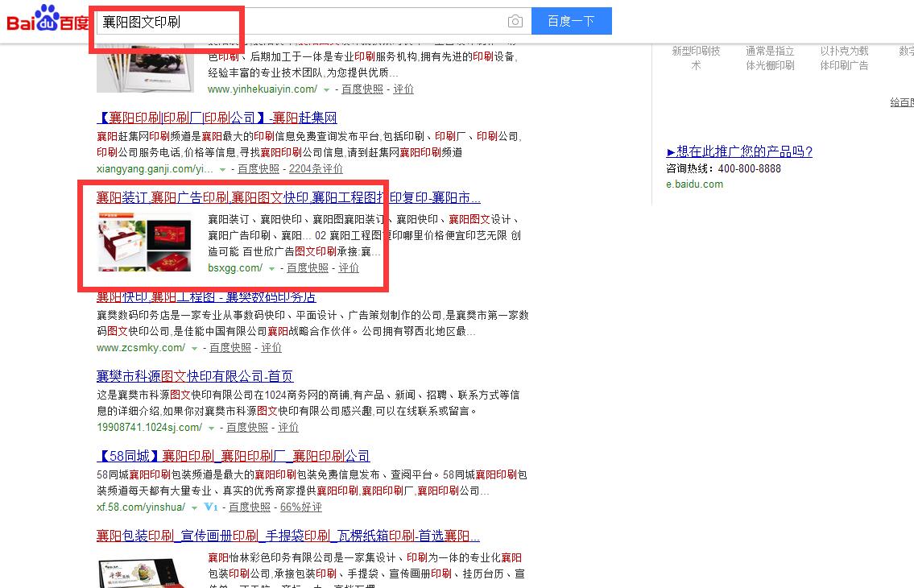Click the 咨询热线 400-800-8888 text
This screenshot has width=914, height=588.
(x=723, y=168)
